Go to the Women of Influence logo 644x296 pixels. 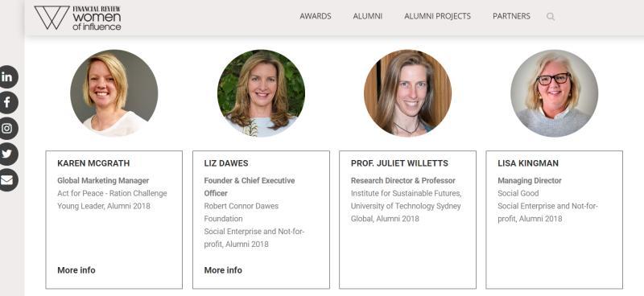(77, 18)
